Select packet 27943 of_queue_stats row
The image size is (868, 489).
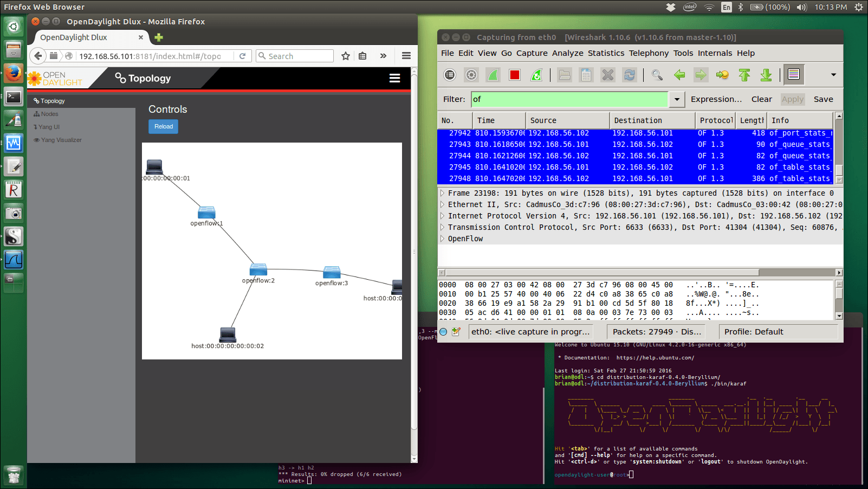click(x=636, y=144)
